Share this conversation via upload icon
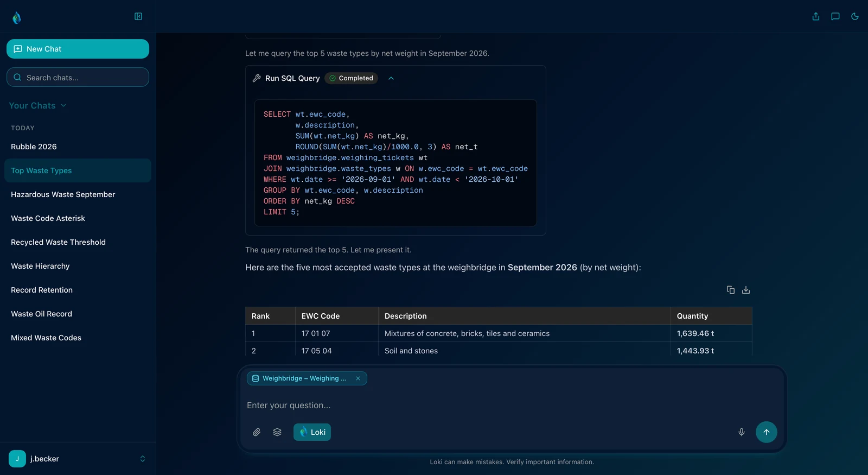 tap(816, 16)
